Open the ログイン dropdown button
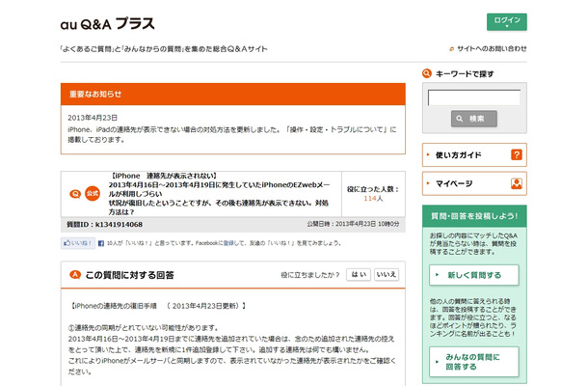This screenshot has height=386, width=588. click(506, 22)
